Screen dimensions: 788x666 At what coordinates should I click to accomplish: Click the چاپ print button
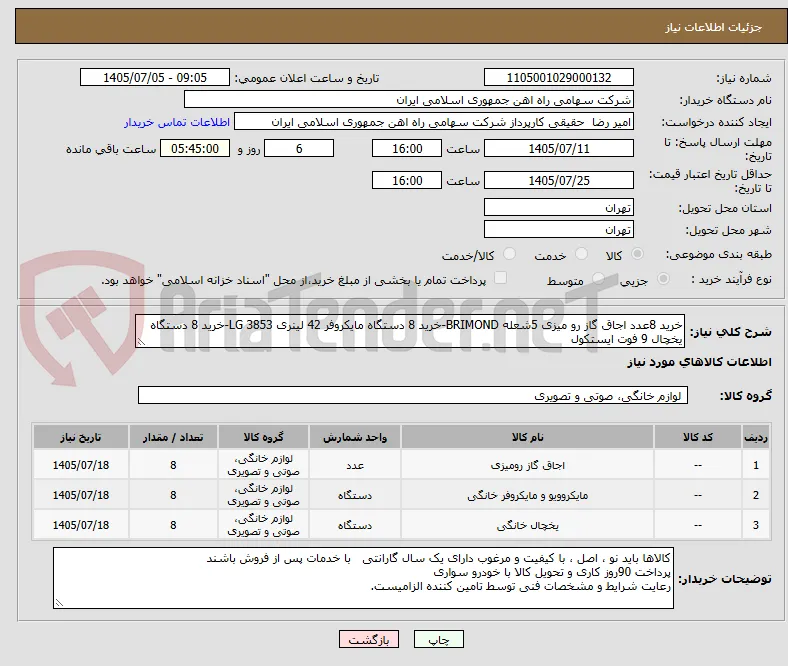click(439, 639)
